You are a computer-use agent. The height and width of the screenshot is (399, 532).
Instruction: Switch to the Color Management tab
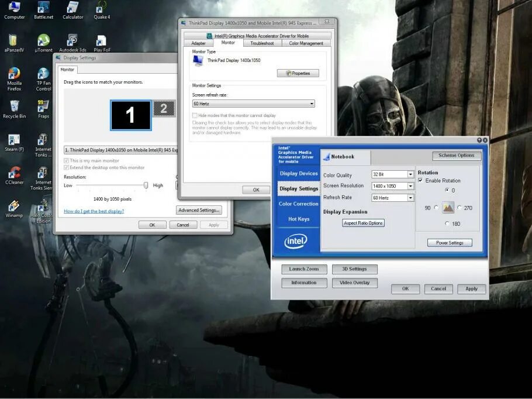point(306,43)
